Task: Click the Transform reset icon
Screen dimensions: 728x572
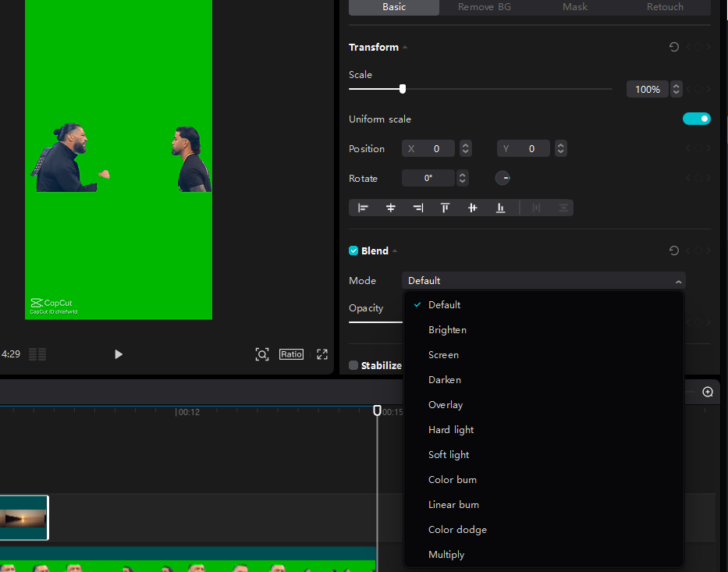Action: point(673,47)
